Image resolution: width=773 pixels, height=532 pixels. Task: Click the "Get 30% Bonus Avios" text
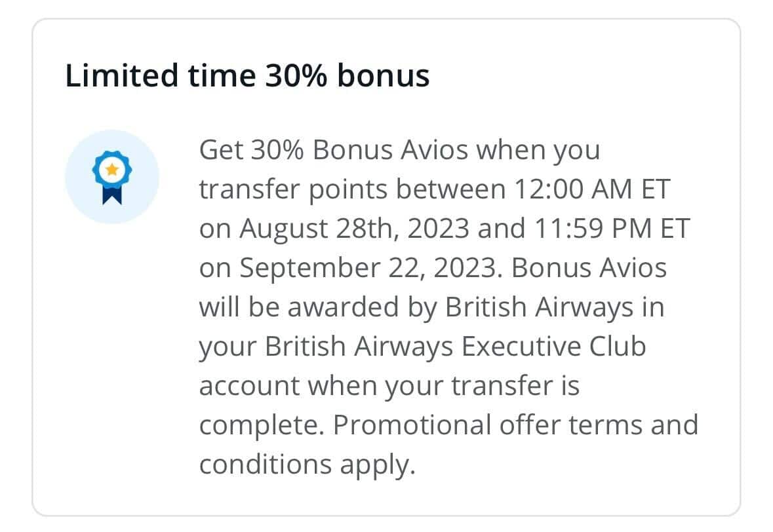(333, 150)
